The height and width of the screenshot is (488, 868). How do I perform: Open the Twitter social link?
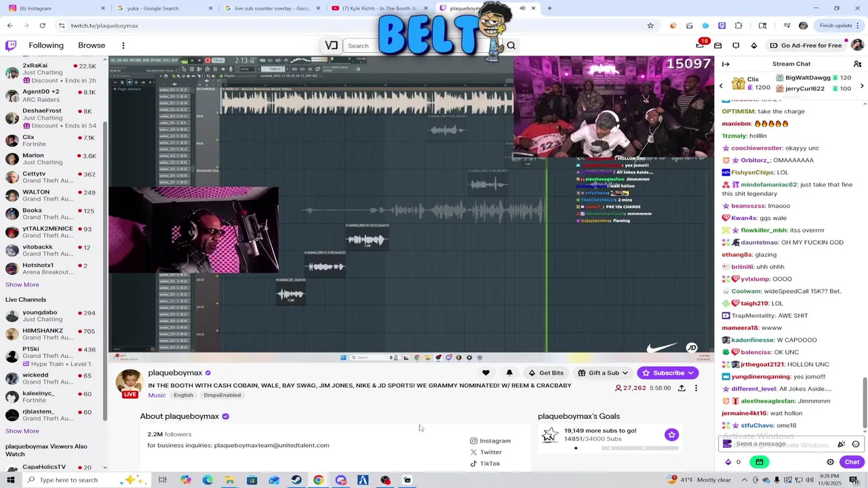click(x=486, y=452)
